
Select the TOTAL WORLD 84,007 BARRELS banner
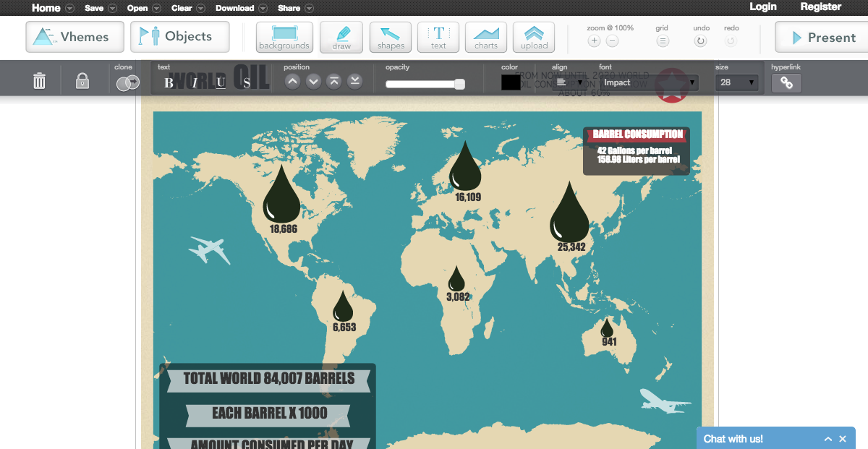(269, 379)
